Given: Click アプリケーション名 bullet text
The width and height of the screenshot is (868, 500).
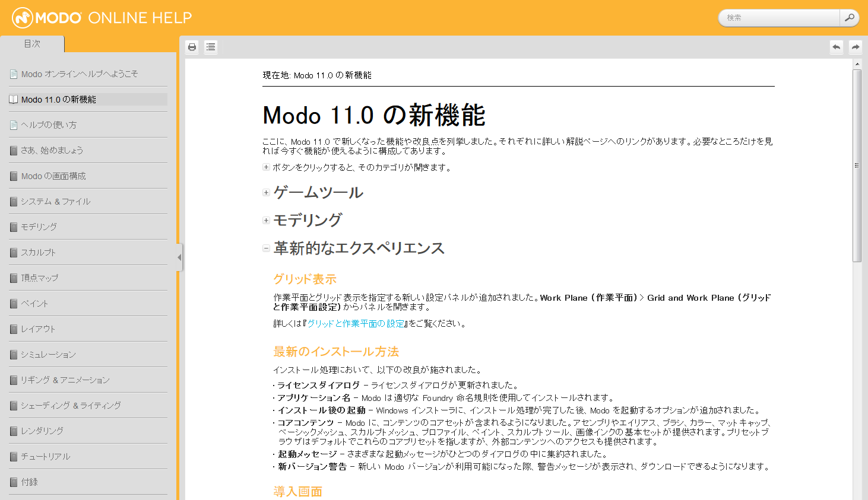Looking at the screenshot, I should (x=313, y=398).
